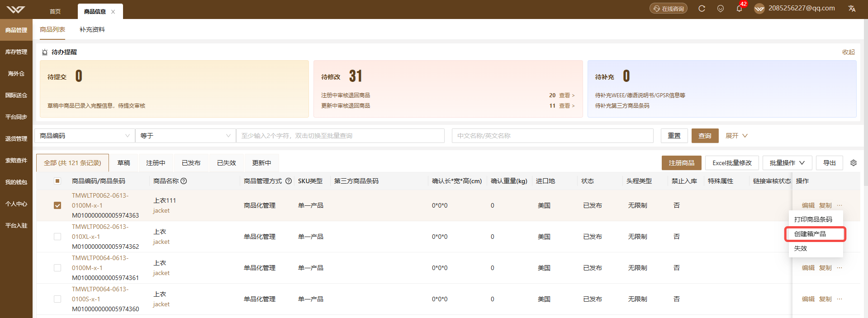Open 平台同步 in the sidebar
The image size is (868, 318).
[16, 117]
